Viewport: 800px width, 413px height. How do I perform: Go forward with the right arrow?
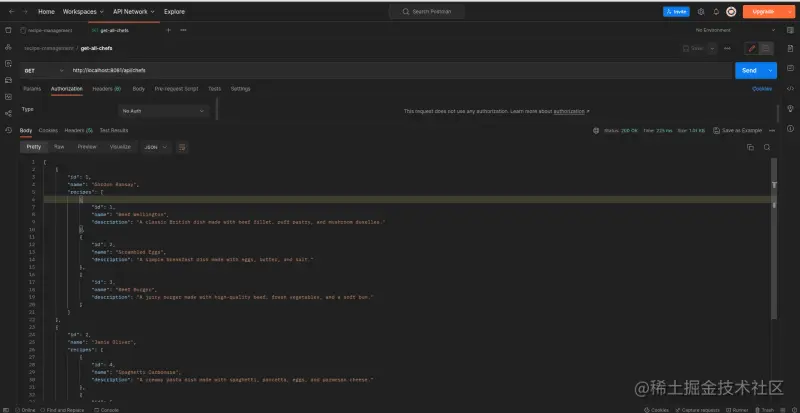click(25, 11)
